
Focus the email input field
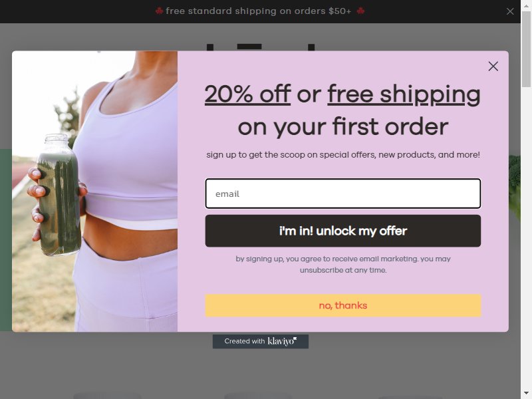[343, 194]
